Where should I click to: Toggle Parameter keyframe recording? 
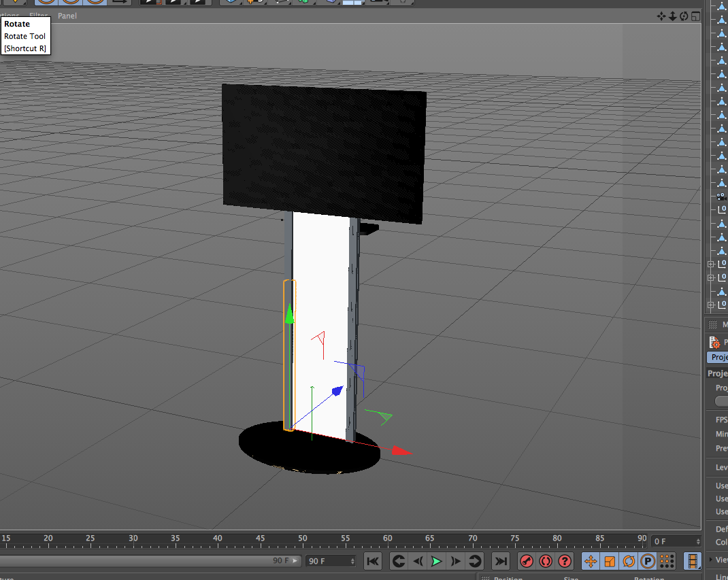pos(648,561)
